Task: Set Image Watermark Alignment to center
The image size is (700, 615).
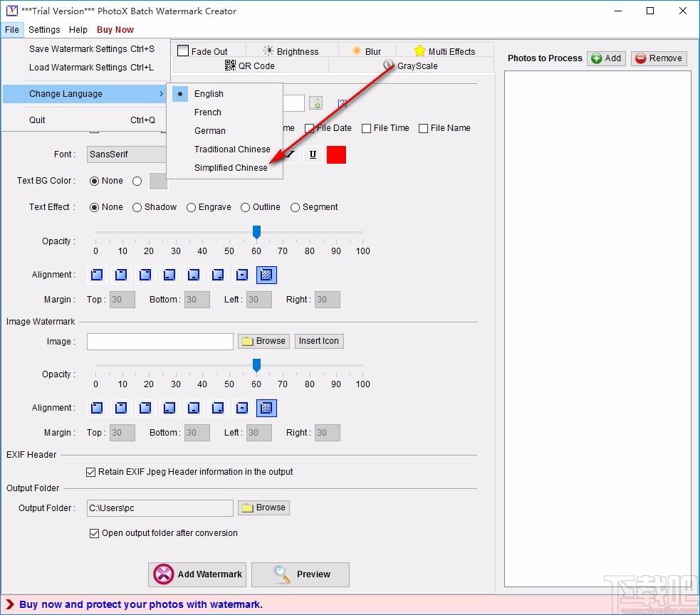Action: [242, 408]
